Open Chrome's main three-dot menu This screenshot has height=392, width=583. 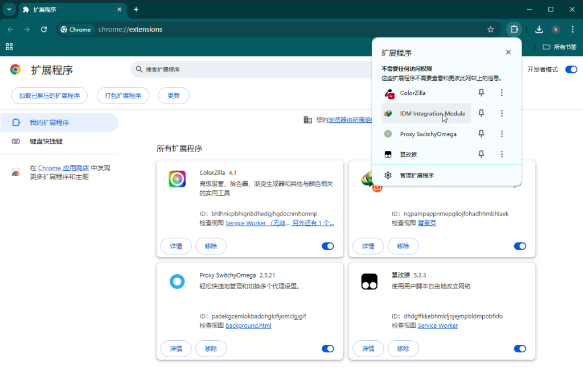[x=572, y=29]
